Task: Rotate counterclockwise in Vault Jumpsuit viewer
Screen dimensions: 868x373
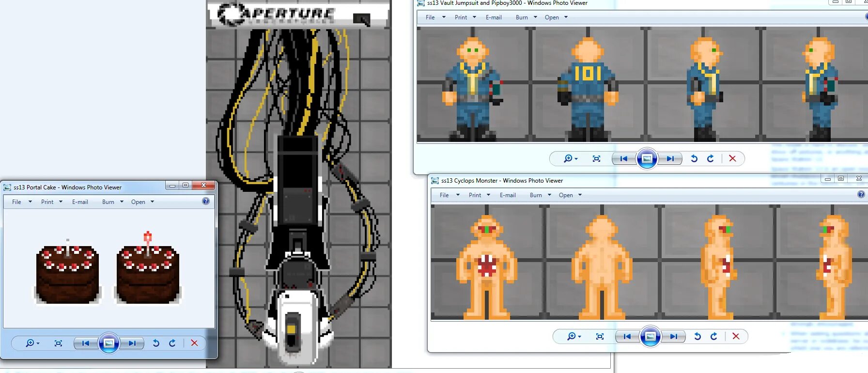Action: pyautogui.click(x=694, y=158)
